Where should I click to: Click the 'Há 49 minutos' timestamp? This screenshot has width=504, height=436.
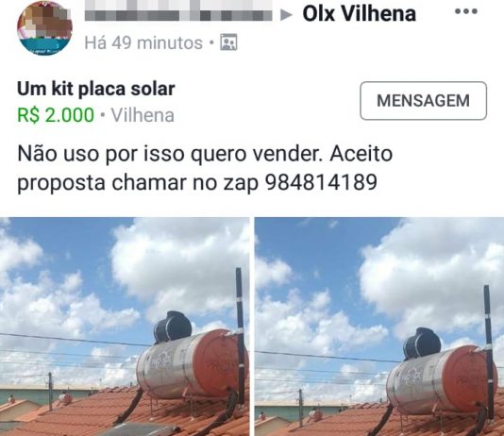143,42
